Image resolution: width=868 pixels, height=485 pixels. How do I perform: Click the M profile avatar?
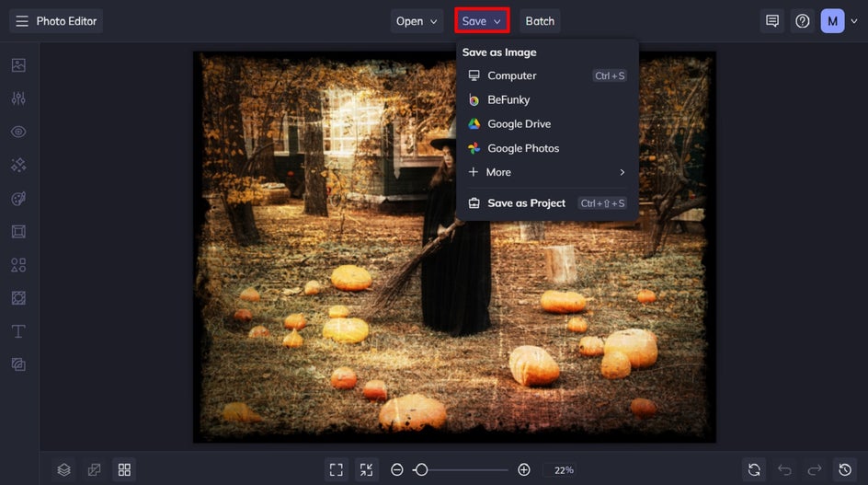[832, 21]
